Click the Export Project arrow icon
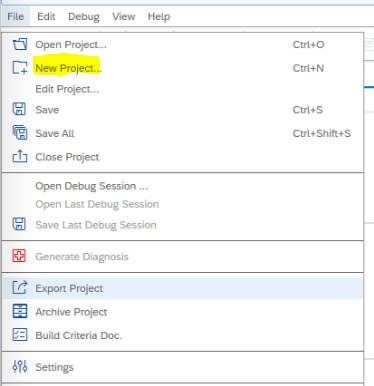374x386 pixels. pyautogui.click(x=20, y=287)
